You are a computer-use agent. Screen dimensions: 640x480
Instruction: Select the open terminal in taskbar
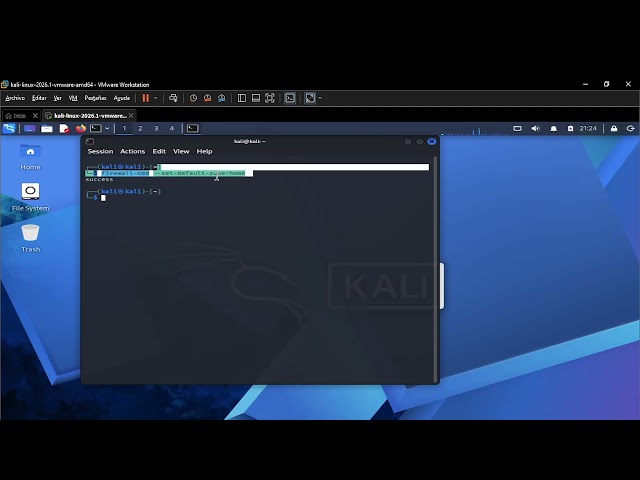point(193,129)
